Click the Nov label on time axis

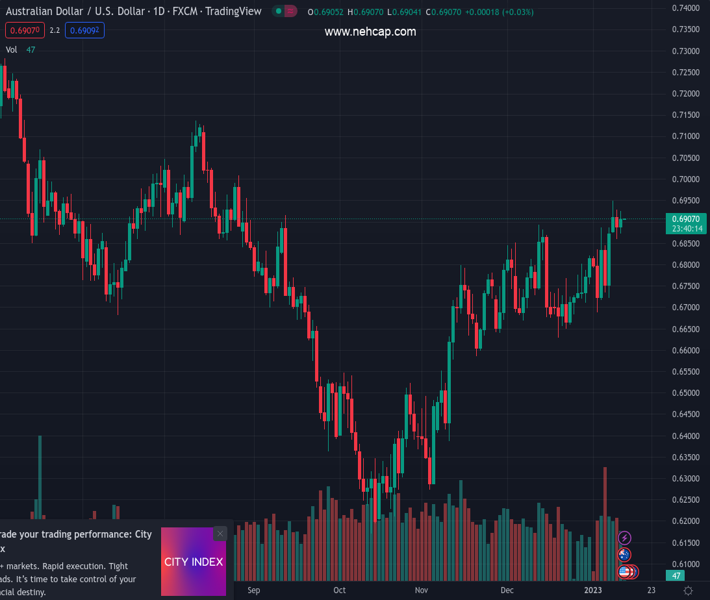click(421, 591)
